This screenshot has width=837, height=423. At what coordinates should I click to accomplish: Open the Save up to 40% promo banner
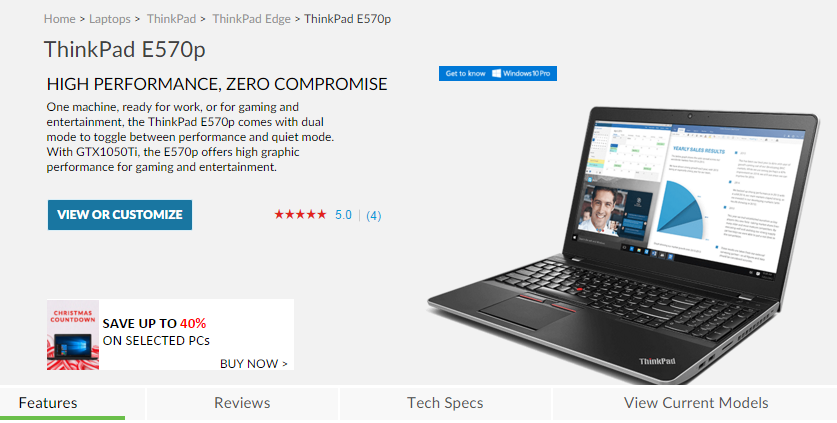(170, 335)
